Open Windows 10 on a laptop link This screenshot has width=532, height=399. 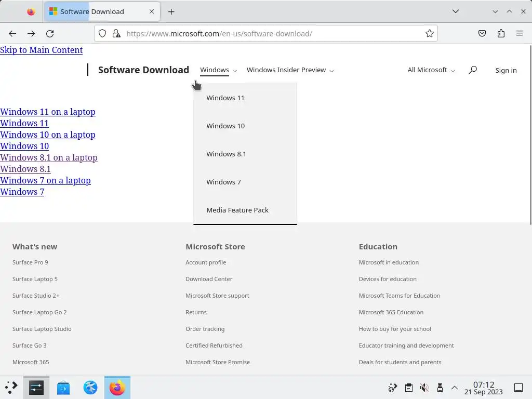point(48,135)
